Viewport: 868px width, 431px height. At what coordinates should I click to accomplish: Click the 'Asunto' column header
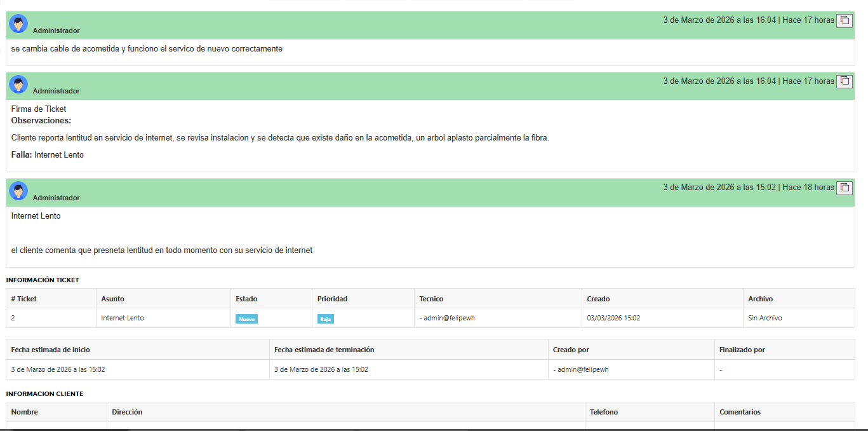click(x=112, y=299)
